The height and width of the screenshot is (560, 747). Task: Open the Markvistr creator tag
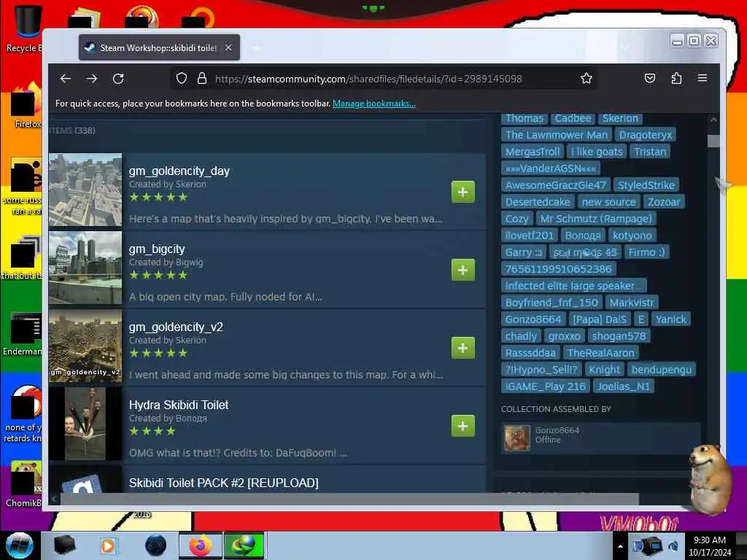tap(632, 303)
